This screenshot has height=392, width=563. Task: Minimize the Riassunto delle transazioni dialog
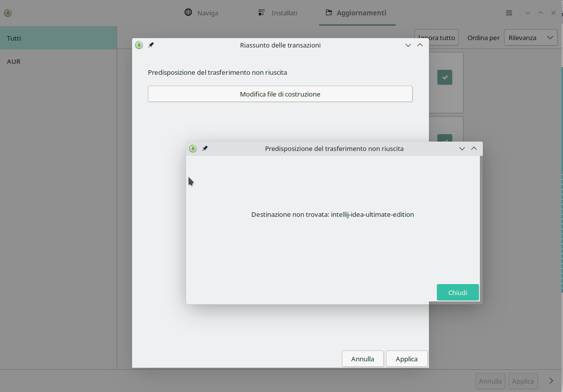point(408,45)
